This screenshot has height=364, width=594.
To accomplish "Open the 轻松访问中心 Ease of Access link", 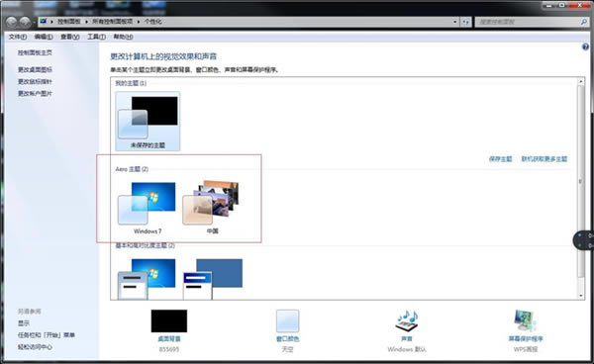I will [35, 347].
